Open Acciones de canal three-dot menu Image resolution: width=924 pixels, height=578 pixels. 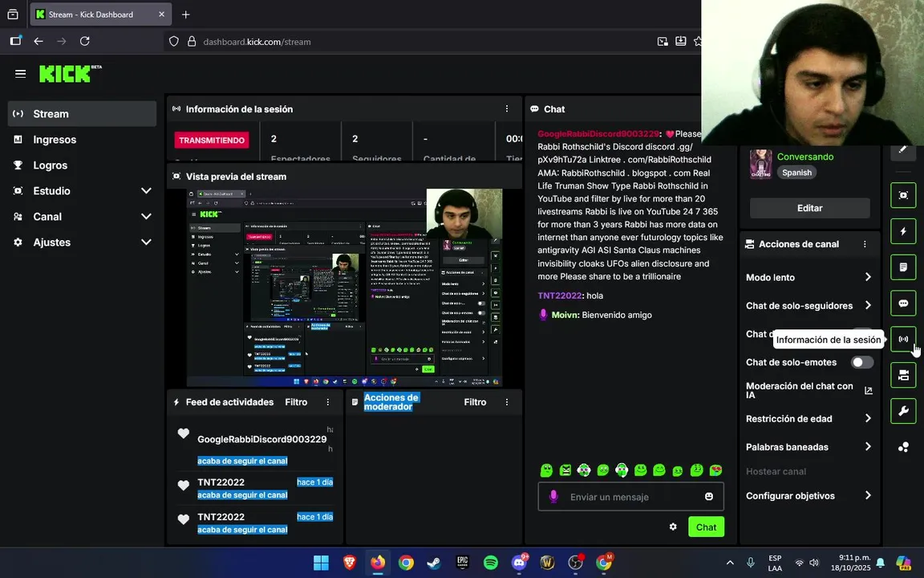click(x=865, y=243)
